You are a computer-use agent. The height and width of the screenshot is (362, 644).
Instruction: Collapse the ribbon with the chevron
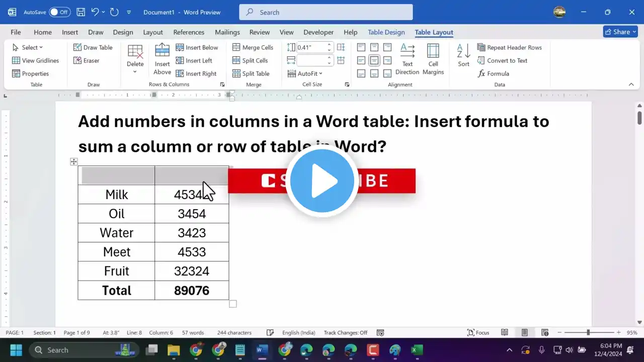(631, 84)
